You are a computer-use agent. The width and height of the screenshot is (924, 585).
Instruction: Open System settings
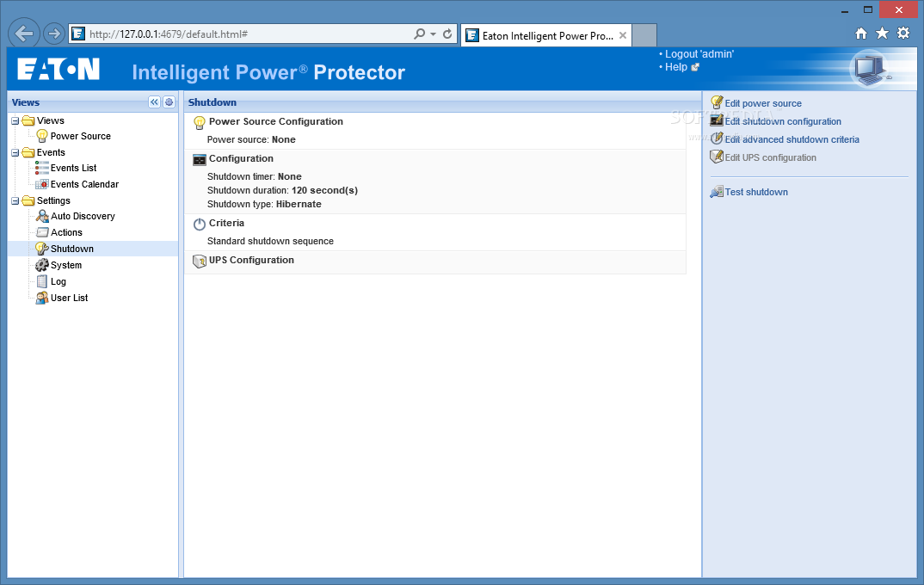66,265
